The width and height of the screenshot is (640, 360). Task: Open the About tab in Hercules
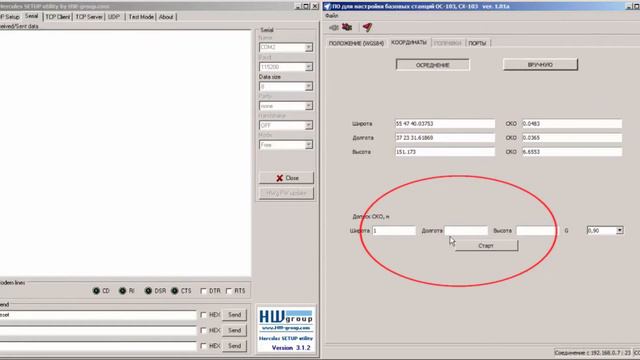166,17
